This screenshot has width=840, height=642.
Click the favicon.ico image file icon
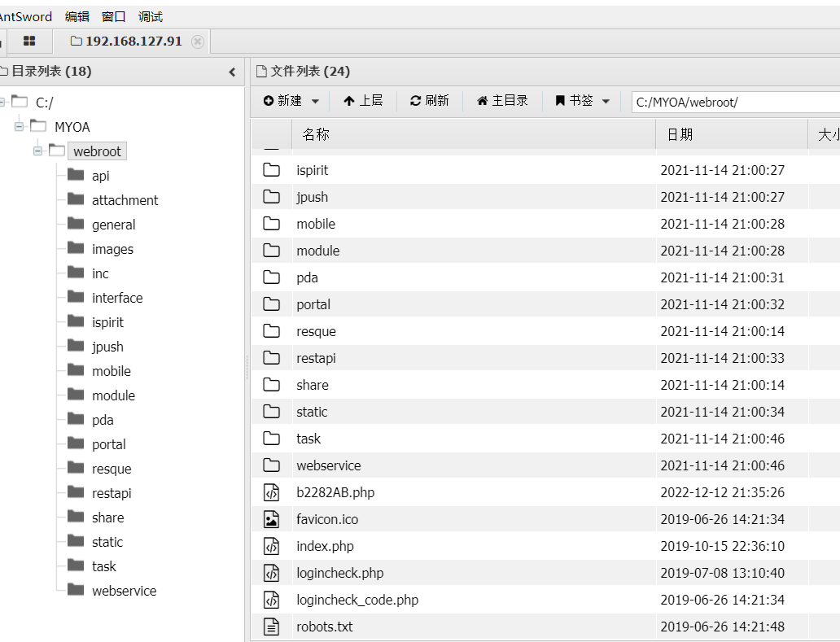tap(272, 519)
